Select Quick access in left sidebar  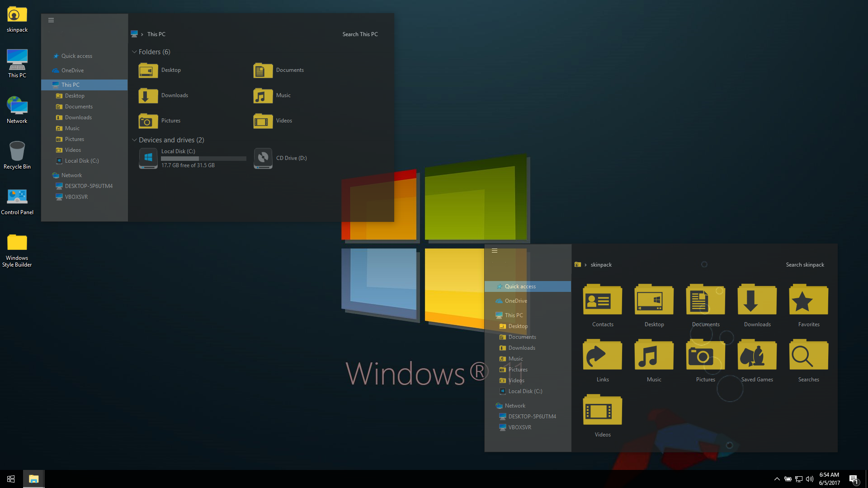coord(76,56)
